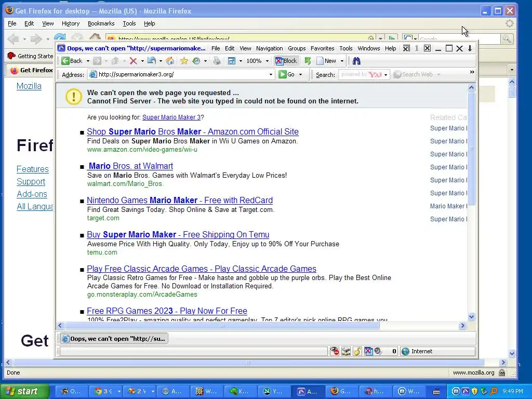Image resolution: width=532 pixels, height=399 pixels.
Task: Toggle the Block popup button
Action: pyautogui.click(x=286, y=61)
